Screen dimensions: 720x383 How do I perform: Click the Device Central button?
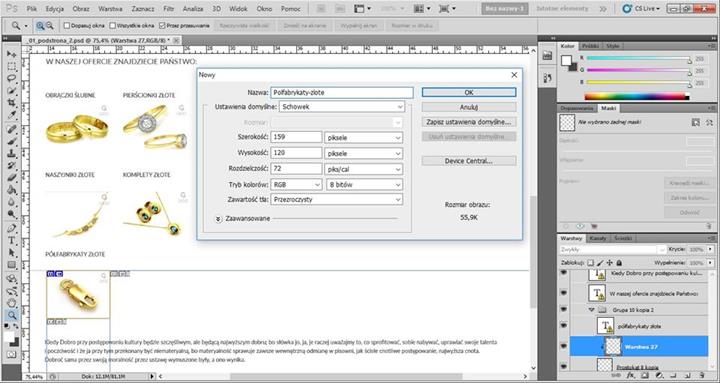coord(469,161)
